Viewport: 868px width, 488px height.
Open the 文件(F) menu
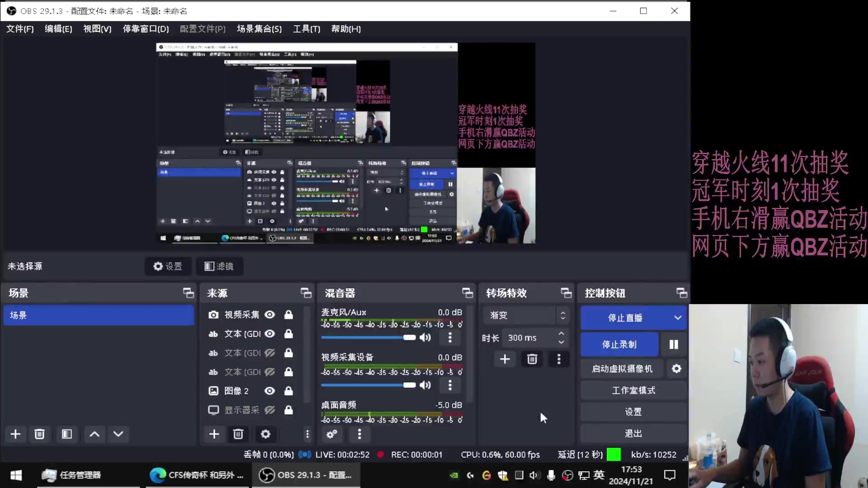(x=20, y=29)
